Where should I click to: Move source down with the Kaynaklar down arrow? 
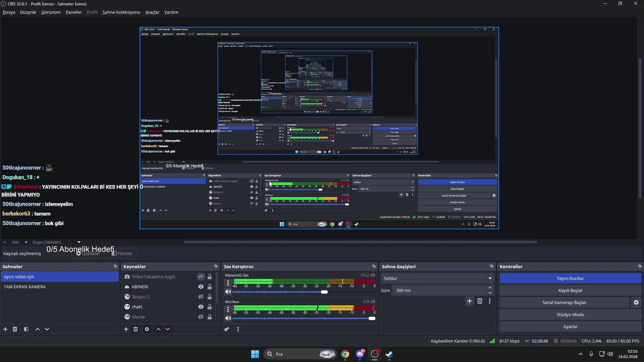click(168, 329)
